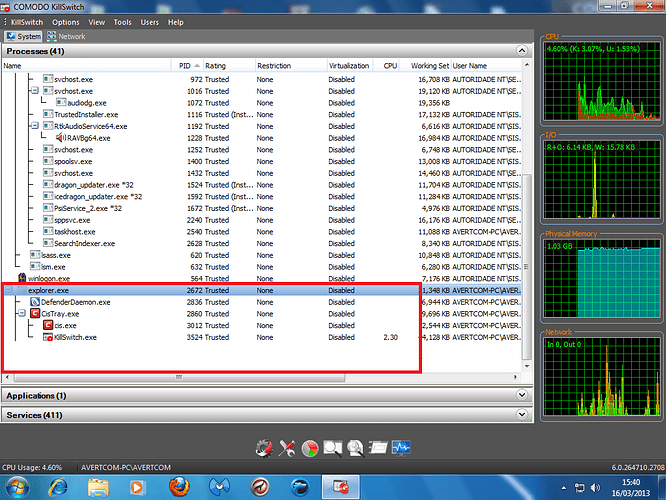Open the Windows Start orb
Viewport: 666px width, 500px height.
coord(17,487)
